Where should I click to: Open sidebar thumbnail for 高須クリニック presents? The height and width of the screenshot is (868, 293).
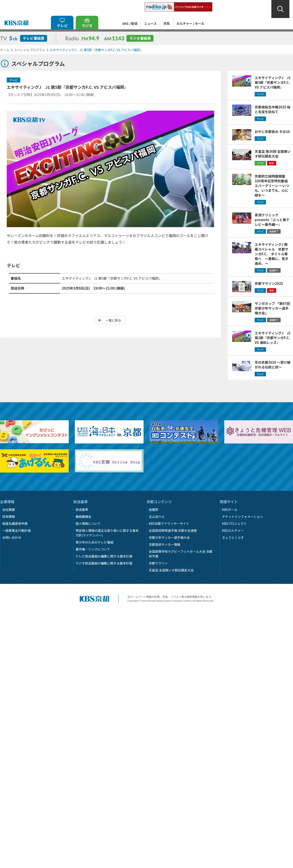[241, 218]
